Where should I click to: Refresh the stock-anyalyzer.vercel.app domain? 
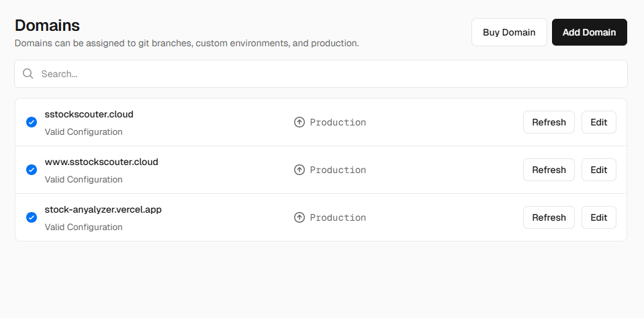click(x=549, y=217)
